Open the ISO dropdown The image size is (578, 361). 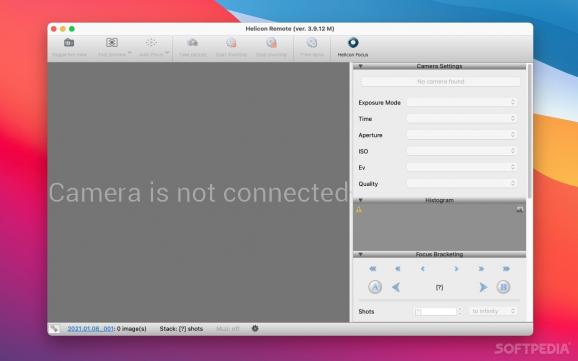[x=462, y=151]
